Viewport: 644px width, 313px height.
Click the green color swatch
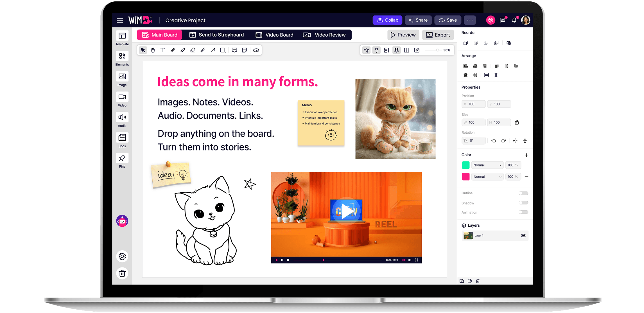[x=466, y=165]
